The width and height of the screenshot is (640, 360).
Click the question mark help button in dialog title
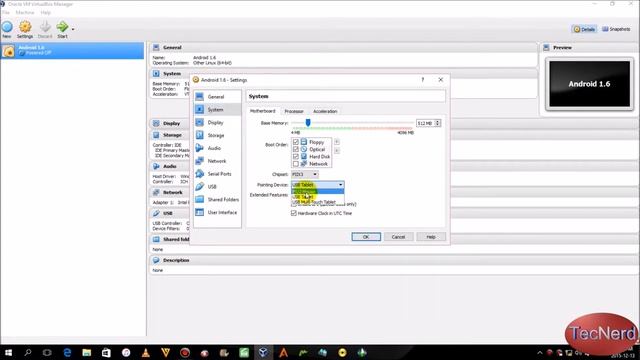[x=422, y=80]
